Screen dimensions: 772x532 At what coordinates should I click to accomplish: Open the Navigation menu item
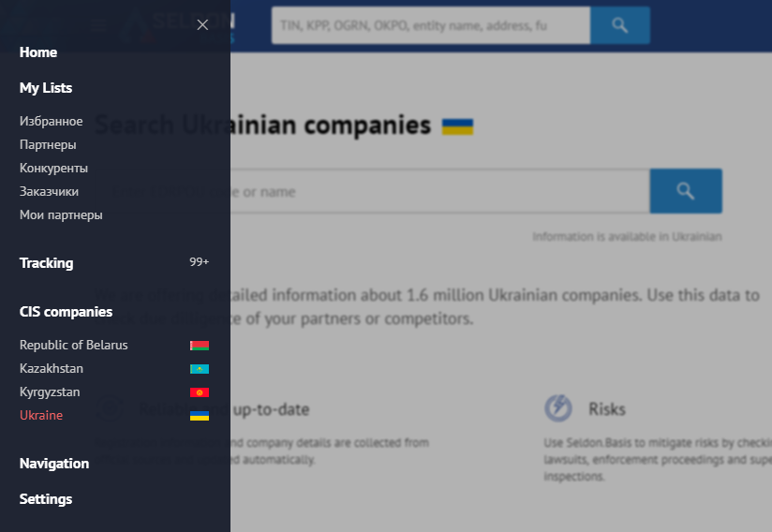click(54, 464)
